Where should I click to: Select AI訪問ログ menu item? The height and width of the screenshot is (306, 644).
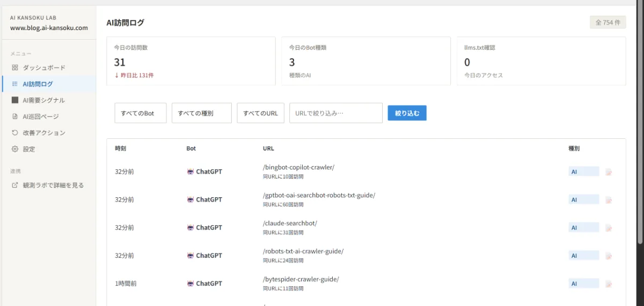pos(48,84)
